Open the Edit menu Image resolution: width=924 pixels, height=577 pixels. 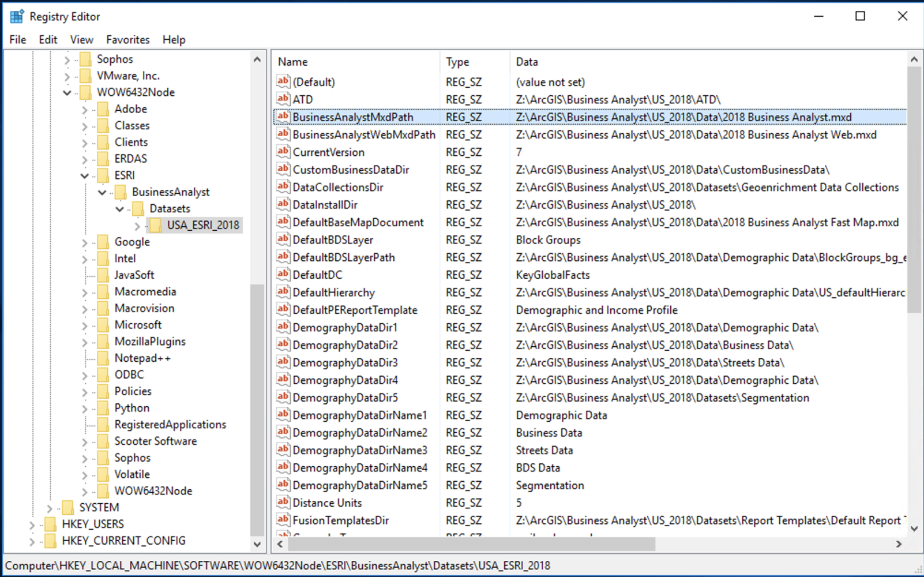(x=48, y=39)
